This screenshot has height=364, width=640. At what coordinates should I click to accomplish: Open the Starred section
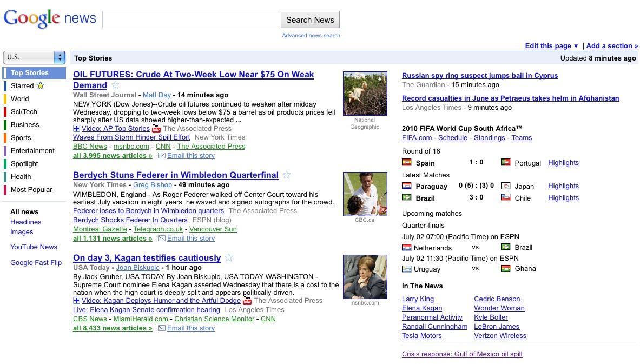point(22,85)
